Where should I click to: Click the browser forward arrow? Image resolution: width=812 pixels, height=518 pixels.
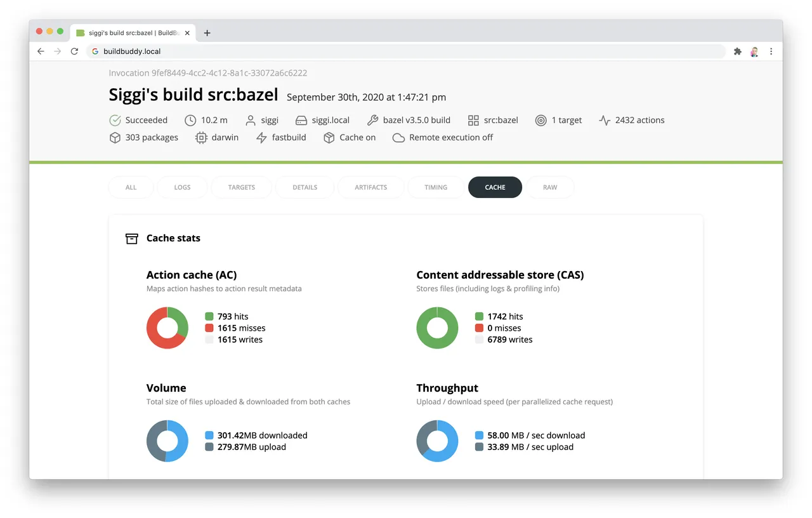coord(57,51)
